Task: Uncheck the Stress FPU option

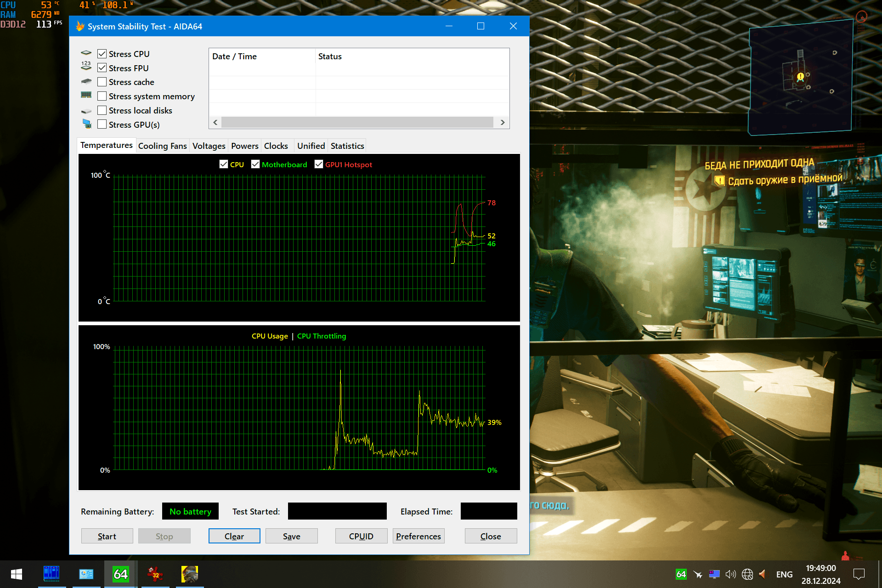Action: pos(102,68)
